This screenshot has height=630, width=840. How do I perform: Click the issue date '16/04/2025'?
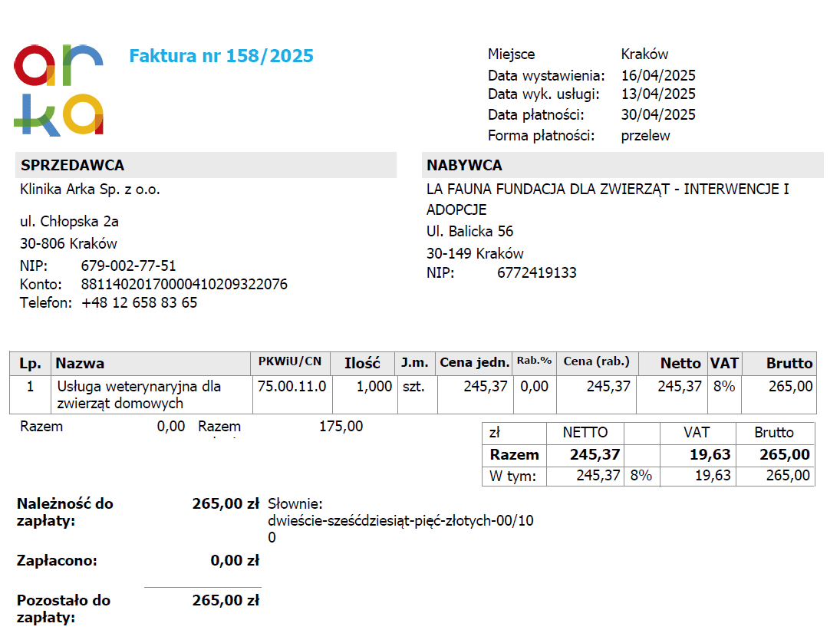pyautogui.click(x=658, y=75)
